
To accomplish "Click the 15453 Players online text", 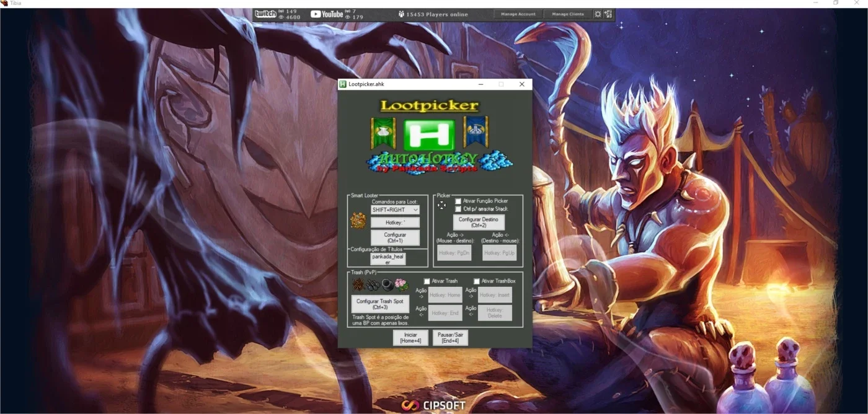I will click(x=438, y=14).
